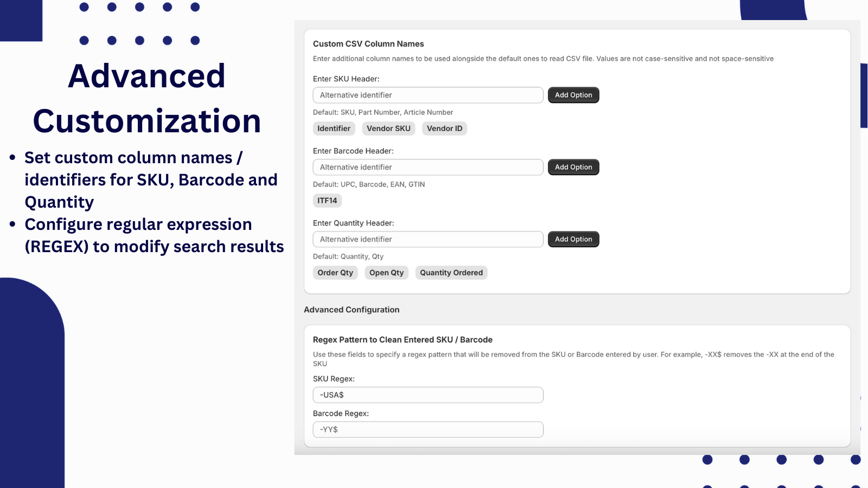Click the Default: UPC, Barcode, EAN, GTIN hint
Viewport: 868px width, 488px height.
[x=369, y=184]
